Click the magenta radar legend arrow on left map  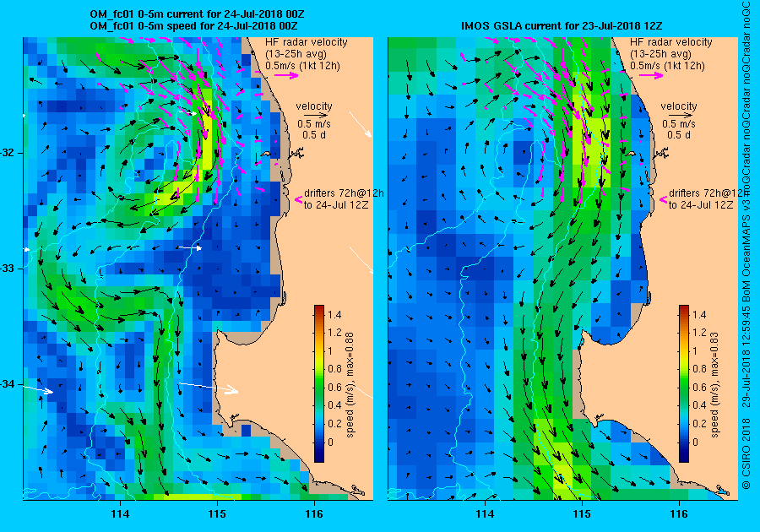[x=286, y=75]
